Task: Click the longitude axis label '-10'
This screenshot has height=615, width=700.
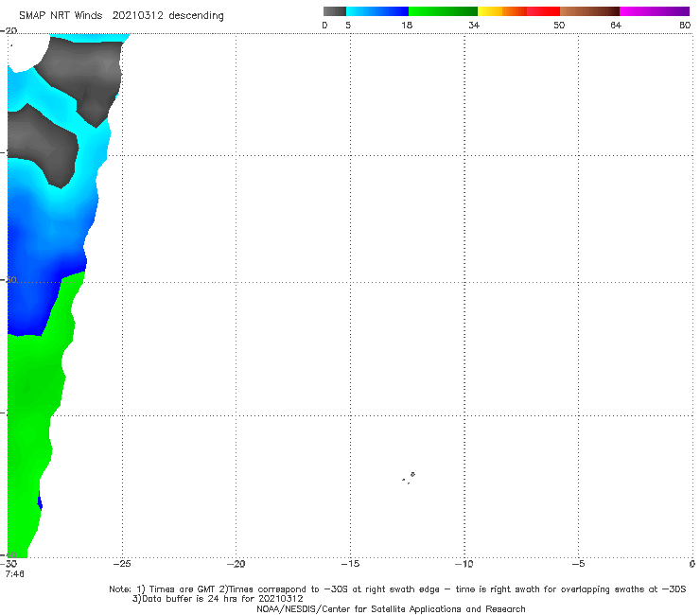Action: point(464,564)
